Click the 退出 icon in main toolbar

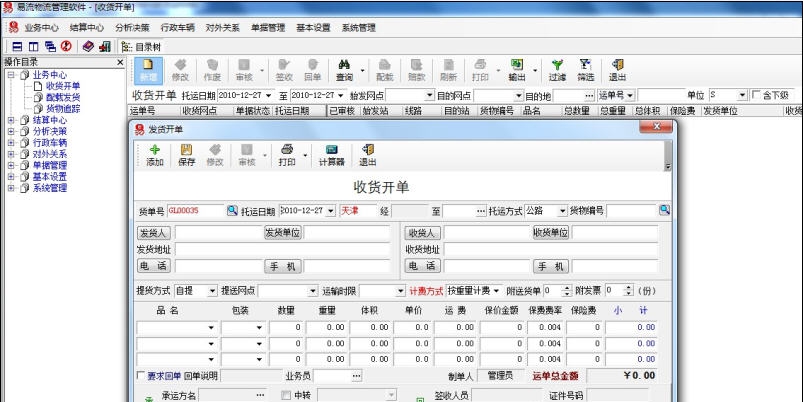point(617,65)
